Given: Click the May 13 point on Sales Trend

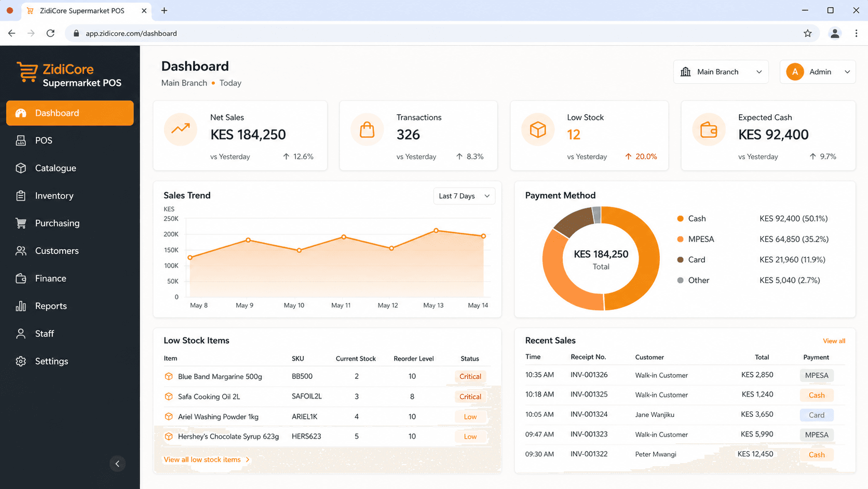Looking at the screenshot, I should [x=436, y=230].
